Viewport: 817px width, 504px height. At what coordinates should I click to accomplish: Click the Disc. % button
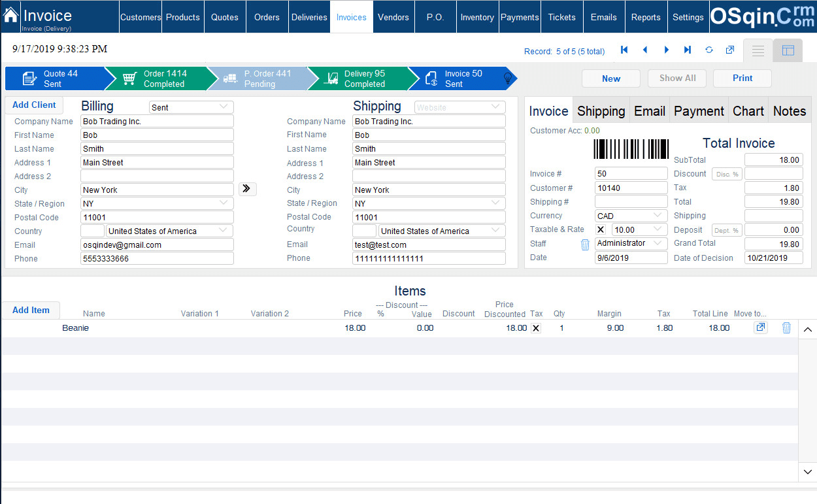[x=727, y=174]
